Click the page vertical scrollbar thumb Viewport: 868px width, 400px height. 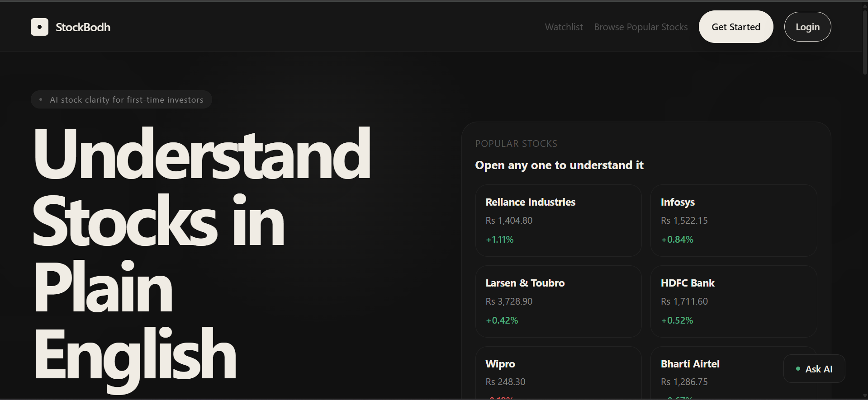[865, 42]
